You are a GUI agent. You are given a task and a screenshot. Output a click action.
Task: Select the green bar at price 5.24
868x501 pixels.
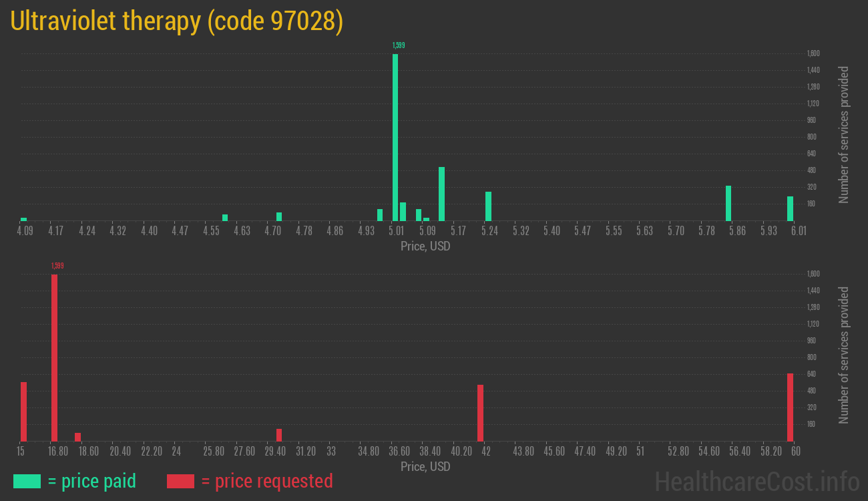488,206
